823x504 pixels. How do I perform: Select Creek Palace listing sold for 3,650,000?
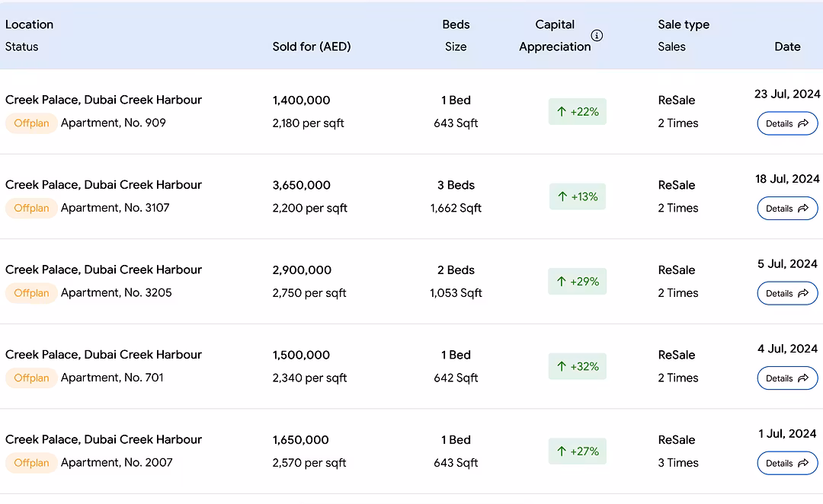pos(104,185)
